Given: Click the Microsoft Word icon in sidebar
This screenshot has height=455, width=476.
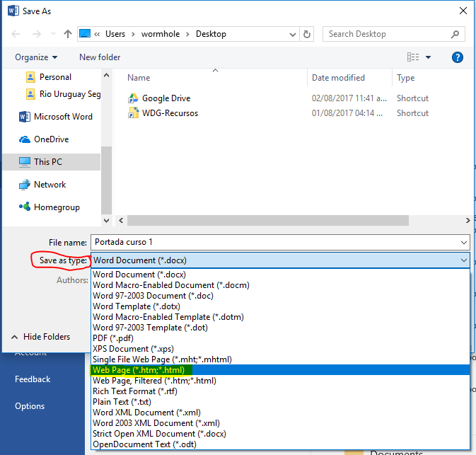Looking at the screenshot, I should [25, 117].
